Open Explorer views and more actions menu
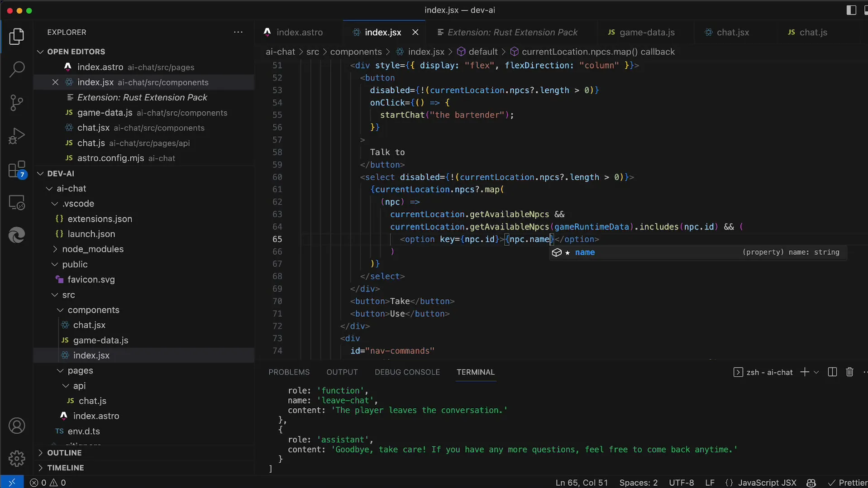This screenshot has width=868, height=488. [x=238, y=32]
